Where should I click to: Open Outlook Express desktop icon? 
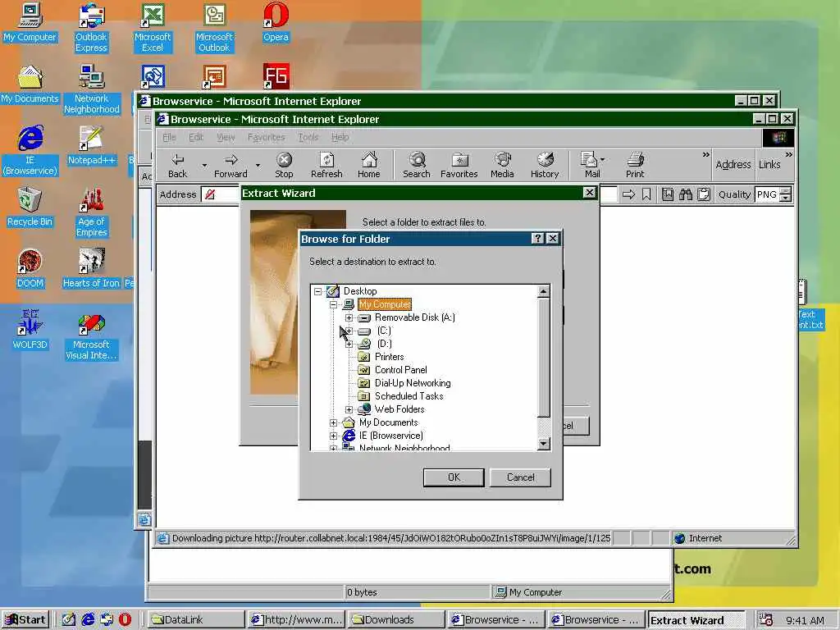click(x=91, y=29)
